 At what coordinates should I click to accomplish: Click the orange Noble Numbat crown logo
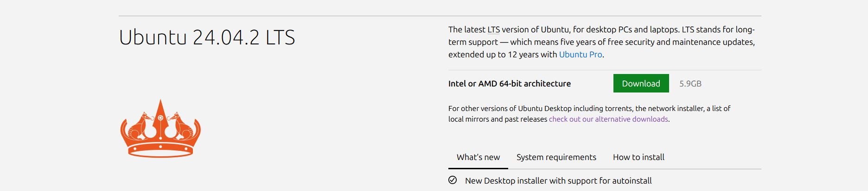160,129
